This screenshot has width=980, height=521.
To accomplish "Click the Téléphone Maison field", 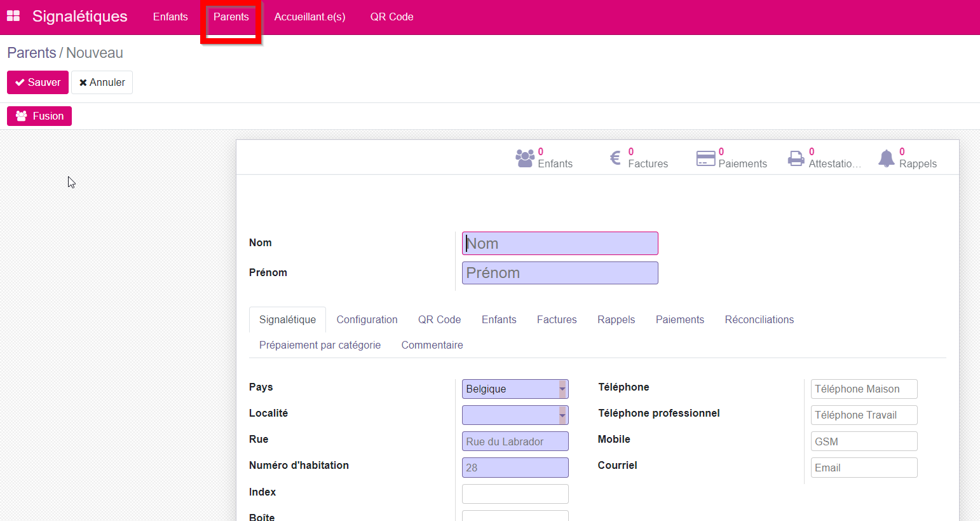I will (x=864, y=389).
